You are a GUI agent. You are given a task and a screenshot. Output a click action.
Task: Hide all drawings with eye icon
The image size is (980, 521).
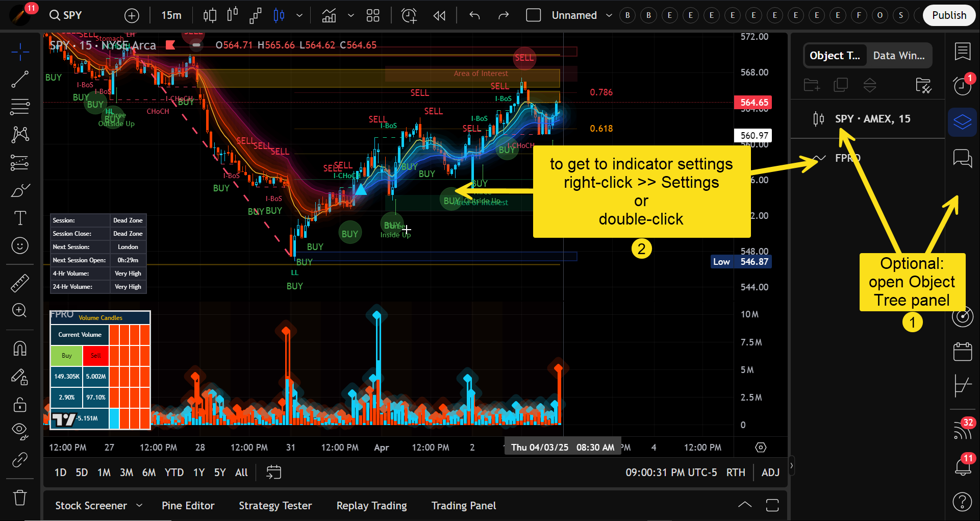click(20, 431)
